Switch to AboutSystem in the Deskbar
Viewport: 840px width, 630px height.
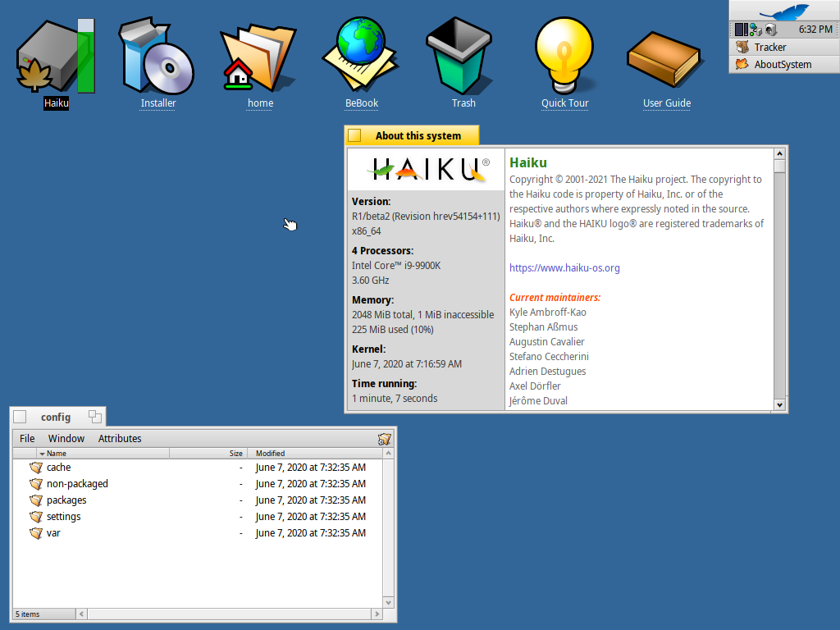(785, 64)
